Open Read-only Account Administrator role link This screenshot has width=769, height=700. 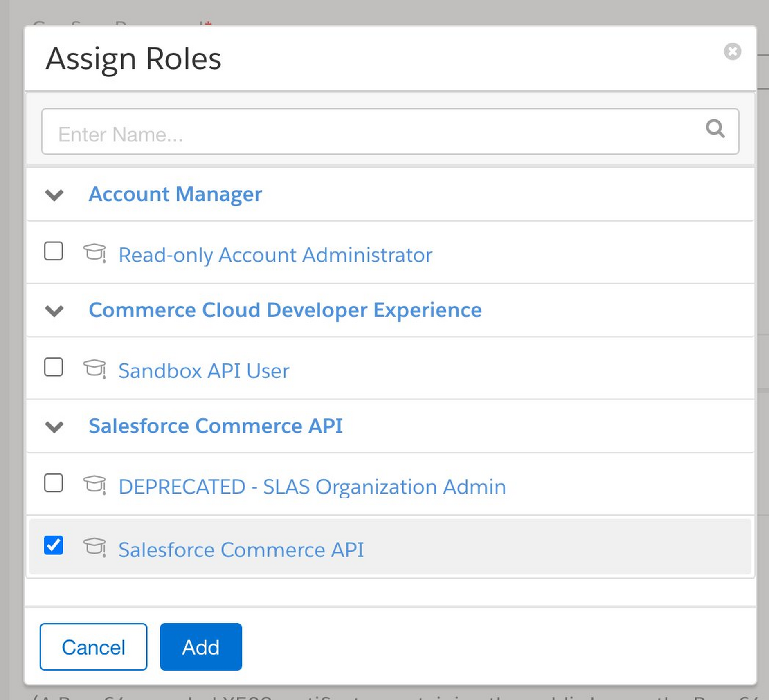click(275, 255)
